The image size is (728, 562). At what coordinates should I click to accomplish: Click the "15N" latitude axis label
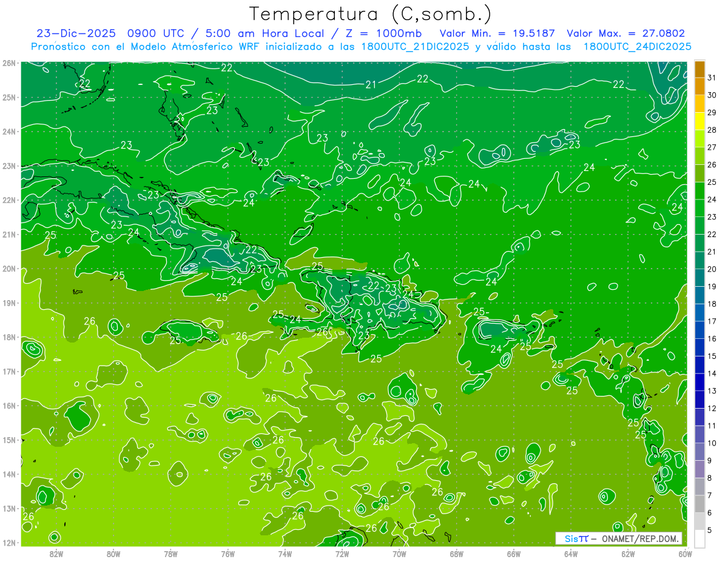8,440
